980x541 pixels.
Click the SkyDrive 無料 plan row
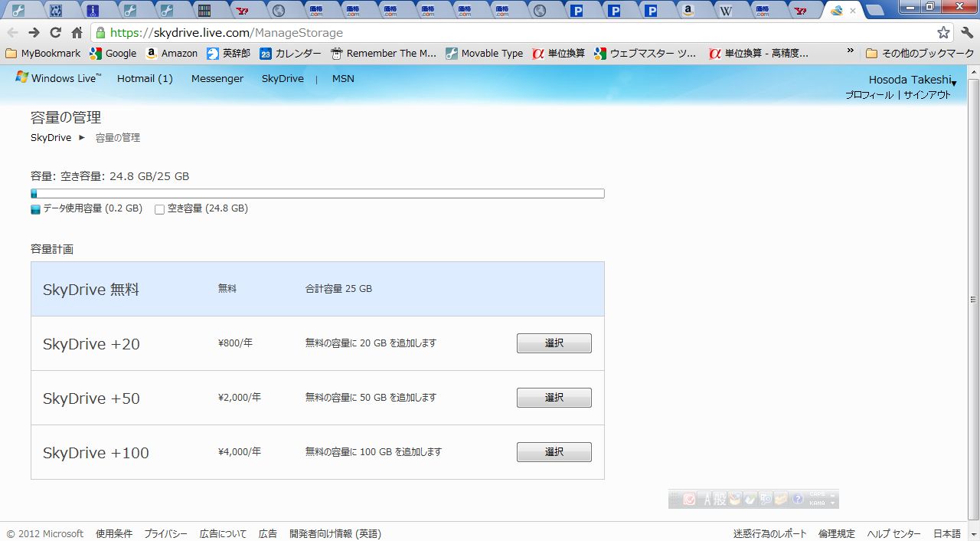318,289
